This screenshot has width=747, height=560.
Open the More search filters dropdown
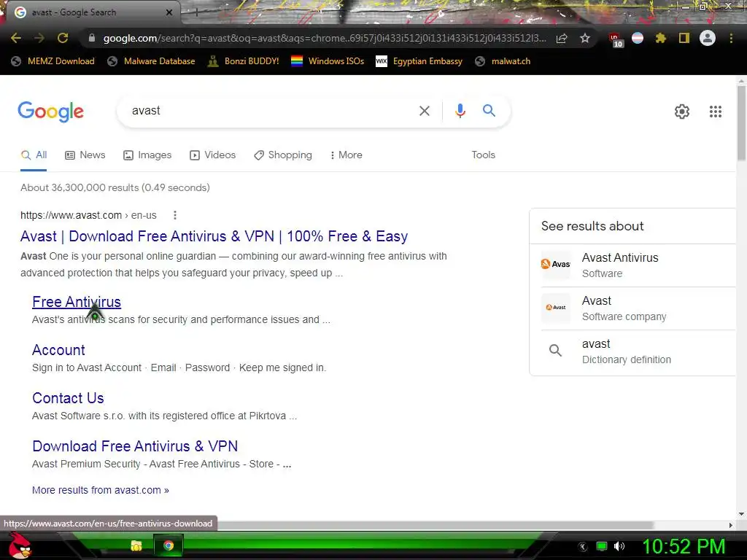(x=346, y=155)
